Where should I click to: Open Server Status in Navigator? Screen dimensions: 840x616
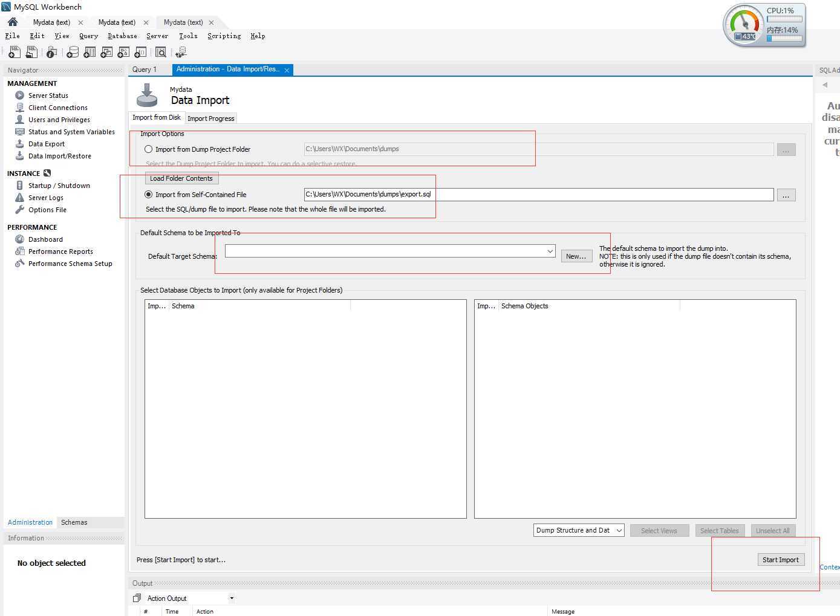click(48, 96)
